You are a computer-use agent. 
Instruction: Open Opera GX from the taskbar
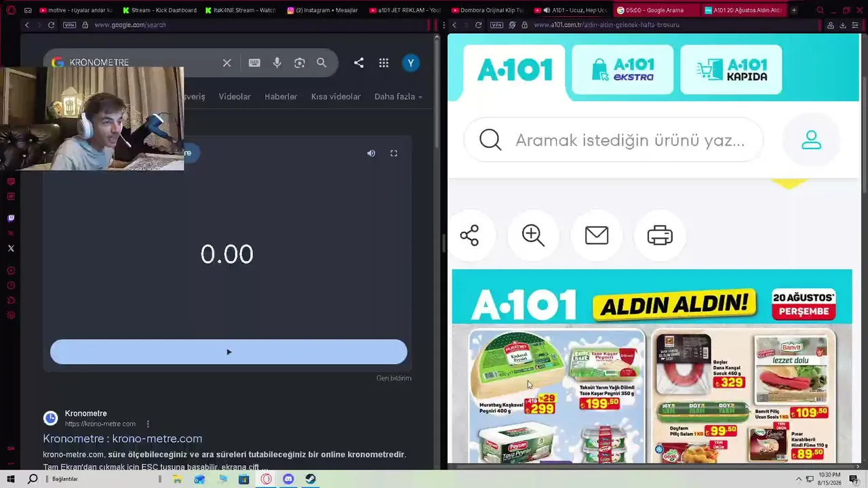click(267, 479)
